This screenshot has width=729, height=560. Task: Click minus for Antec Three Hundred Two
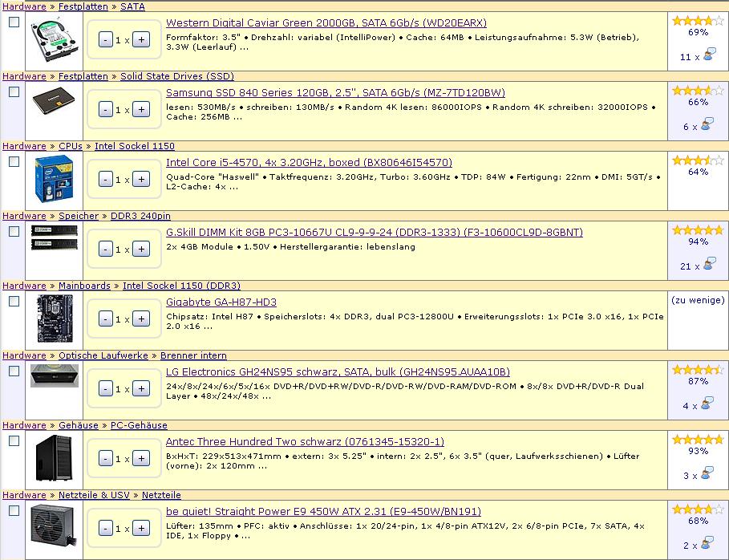[x=106, y=459]
